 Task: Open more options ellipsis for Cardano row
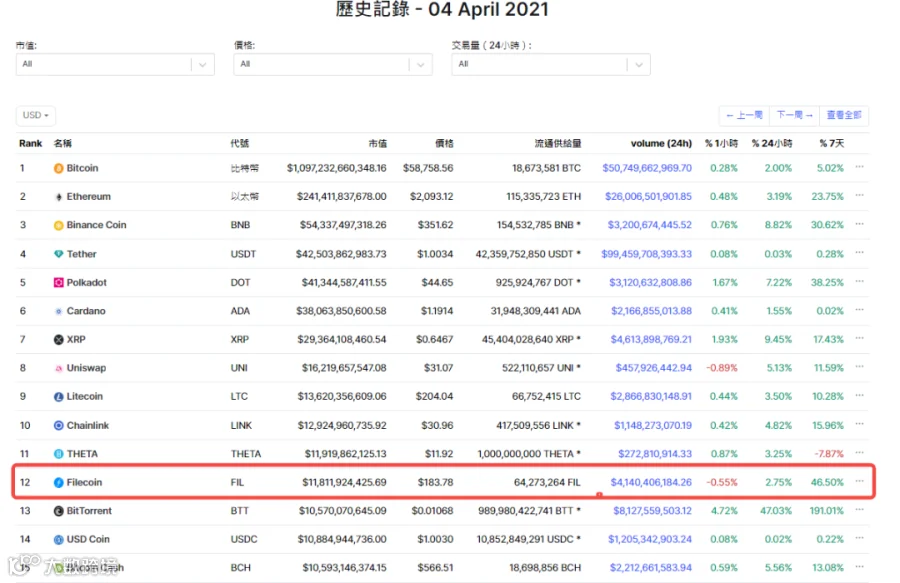tap(859, 310)
